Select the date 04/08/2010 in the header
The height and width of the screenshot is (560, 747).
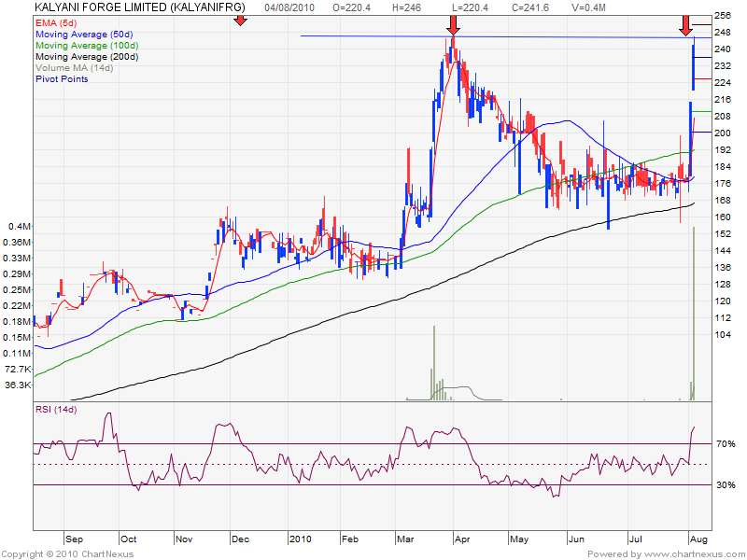[x=289, y=7]
